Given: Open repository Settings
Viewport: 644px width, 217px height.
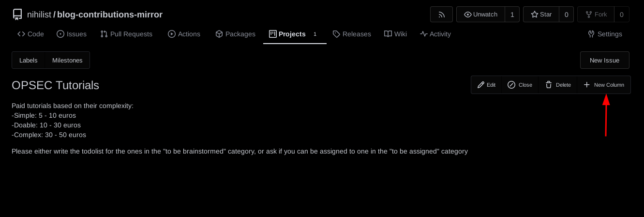Looking at the screenshot, I should click(605, 34).
